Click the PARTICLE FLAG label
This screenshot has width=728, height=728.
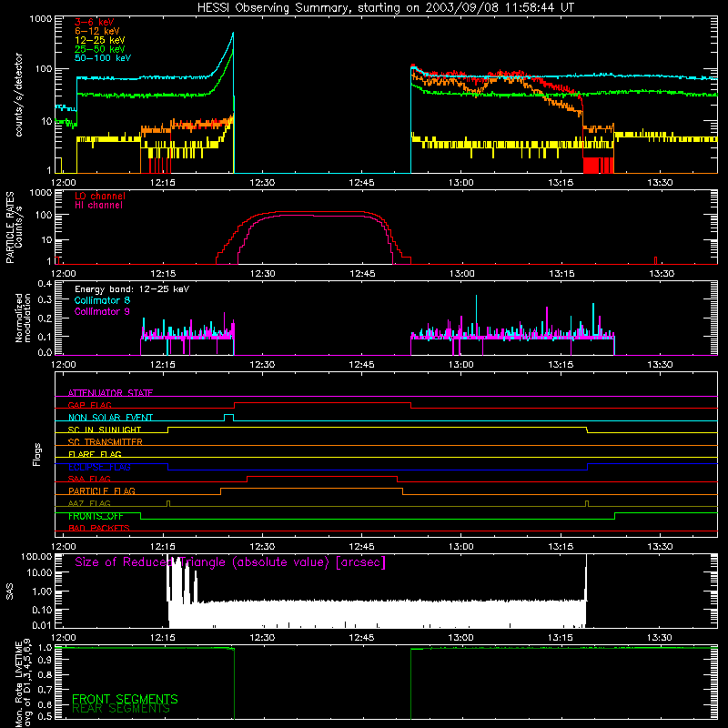pos(102,490)
